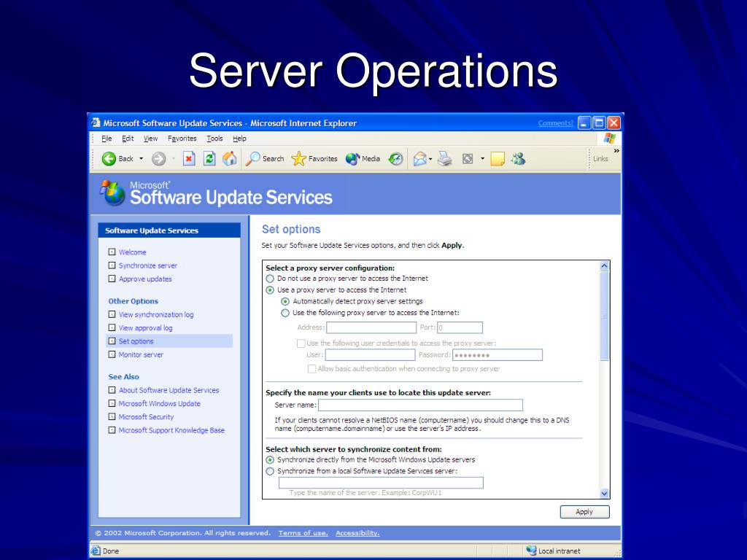This screenshot has width=747, height=560.
Task: Go to the Home page icon
Action: tap(230, 158)
